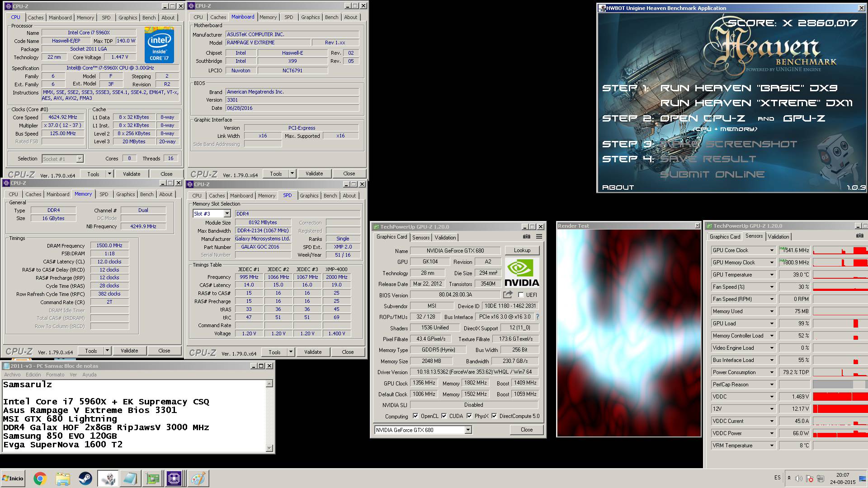The width and height of the screenshot is (868, 488).
Task: Click the Notepad window title bar icon
Action: 6,366
